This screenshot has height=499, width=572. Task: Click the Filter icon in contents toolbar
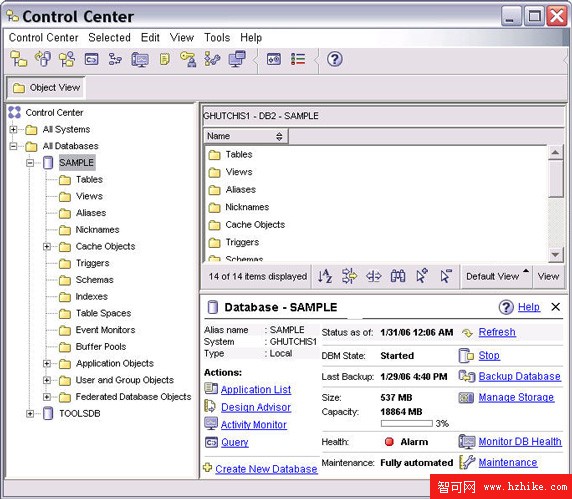click(x=349, y=276)
